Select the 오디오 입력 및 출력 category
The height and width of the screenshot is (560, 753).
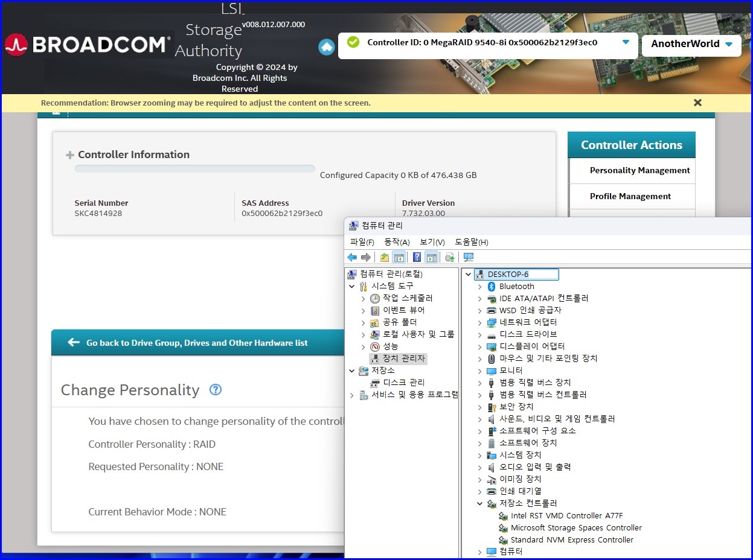click(534, 467)
